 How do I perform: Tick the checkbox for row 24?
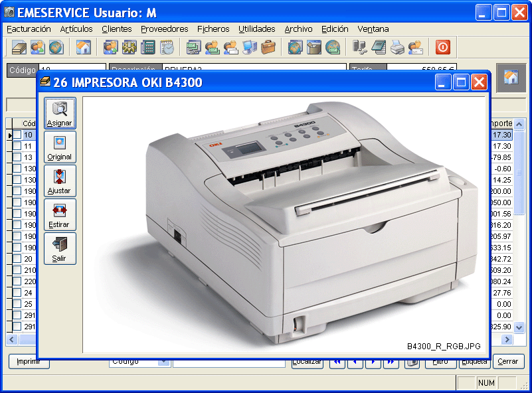tap(17, 292)
